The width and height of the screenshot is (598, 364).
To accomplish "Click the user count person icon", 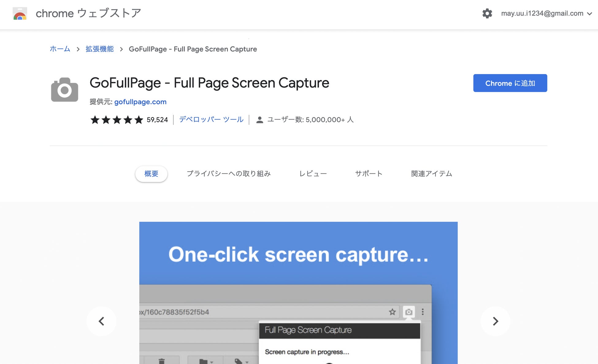I will click(x=259, y=120).
